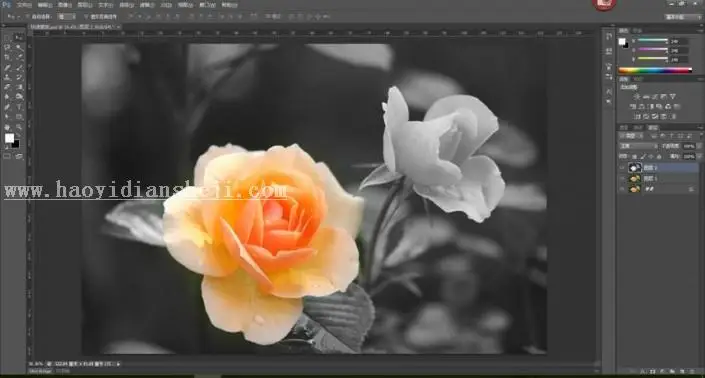Screen dimensions: 705x378
Task: Select the Pen tool
Action: [7, 107]
